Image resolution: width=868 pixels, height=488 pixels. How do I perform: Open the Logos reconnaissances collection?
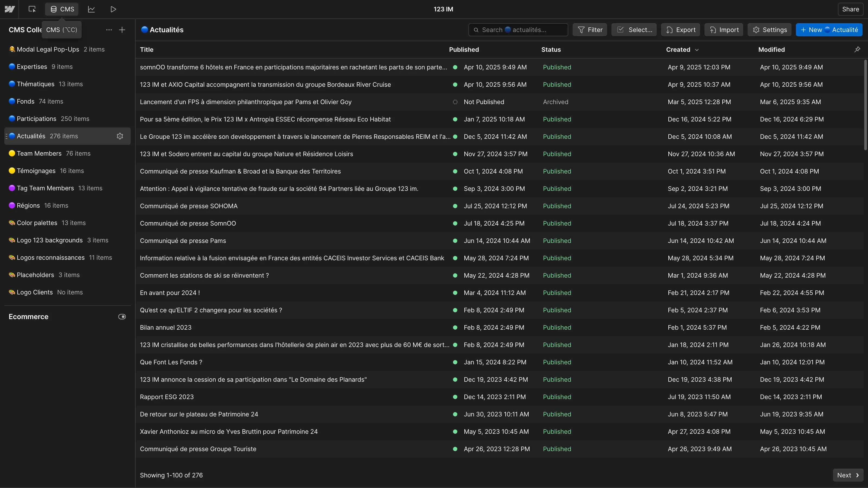[67, 257]
